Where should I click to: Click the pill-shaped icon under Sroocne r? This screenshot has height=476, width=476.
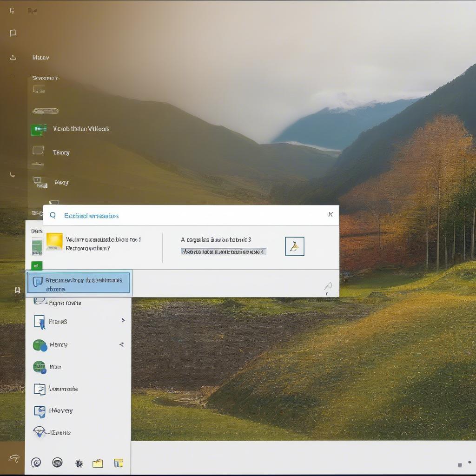click(45, 111)
